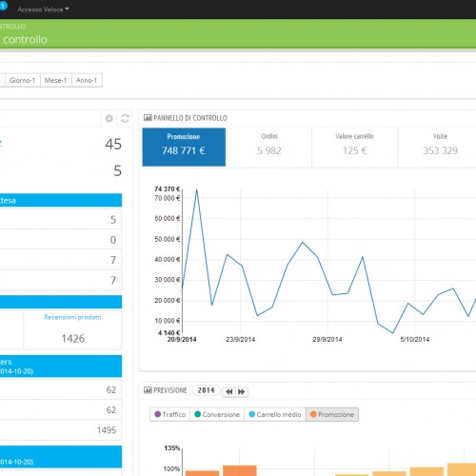The width and height of the screenshot is (476, 476).
Task: Click the chart icon beside Previsione
Action: click(148, 390)
